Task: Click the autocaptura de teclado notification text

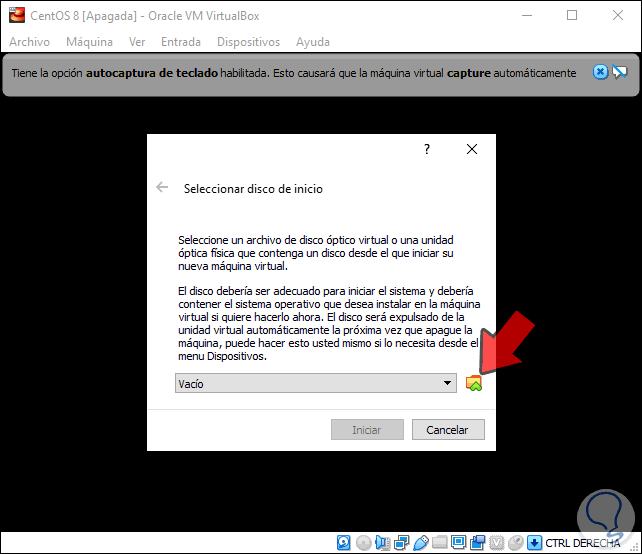Action: [x=294, y=73]
